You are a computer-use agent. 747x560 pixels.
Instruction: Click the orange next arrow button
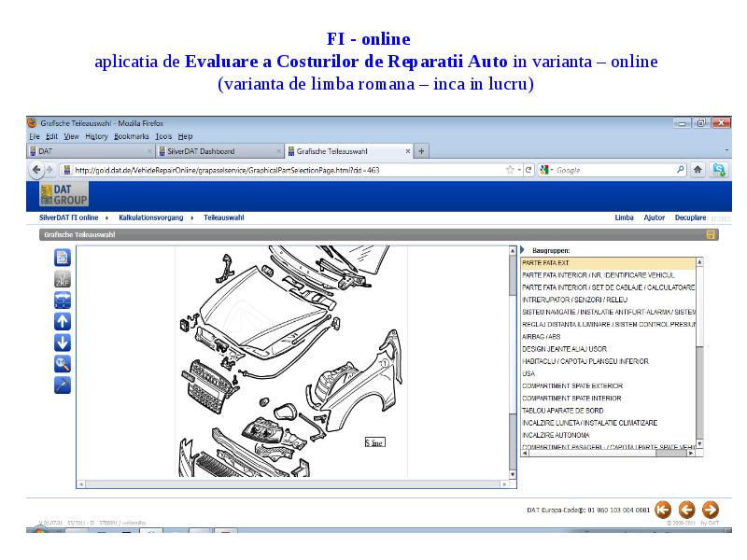(x=711, y=510)
